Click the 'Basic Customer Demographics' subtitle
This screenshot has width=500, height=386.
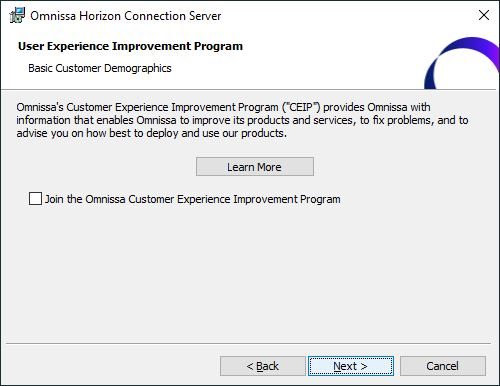pyautogui.click(x=100, y=68)
